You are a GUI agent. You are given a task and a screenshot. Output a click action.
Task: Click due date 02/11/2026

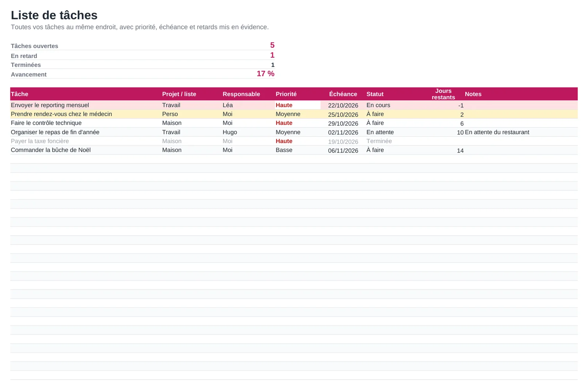click(x=343, y=133)
